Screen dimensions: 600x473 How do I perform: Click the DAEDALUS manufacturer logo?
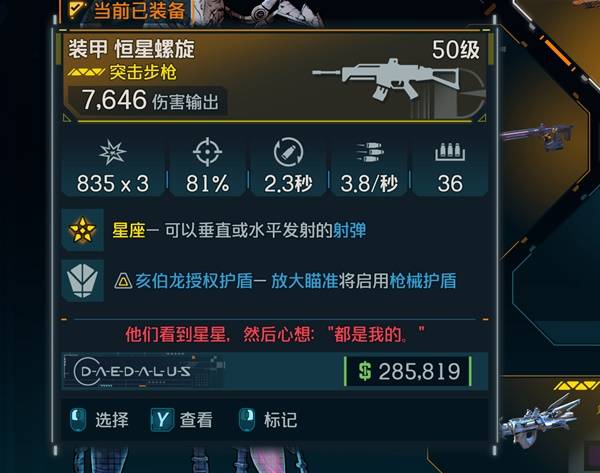pos(132,371)
